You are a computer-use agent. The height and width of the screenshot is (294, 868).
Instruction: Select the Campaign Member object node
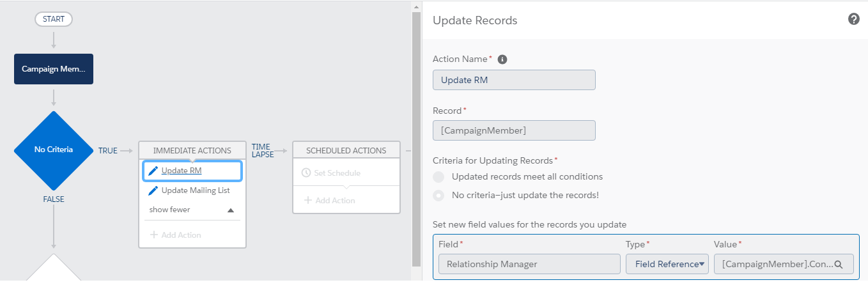tap(54, 69)
